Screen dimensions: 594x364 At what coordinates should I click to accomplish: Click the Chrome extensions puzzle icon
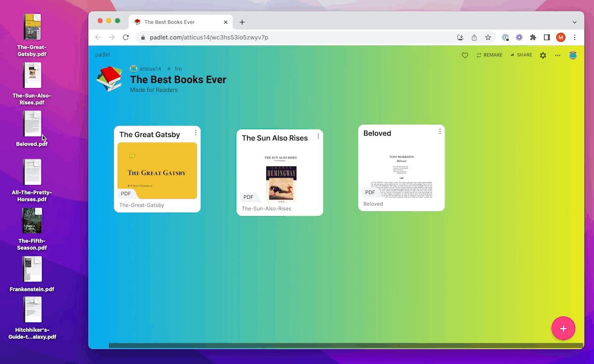coord(533,37)
